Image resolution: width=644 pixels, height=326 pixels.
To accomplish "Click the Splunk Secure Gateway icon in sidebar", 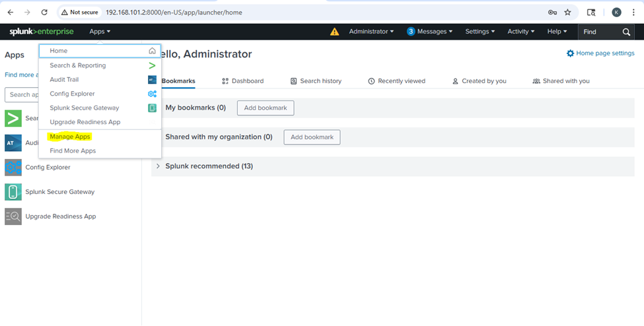I will click(x=13, y=192).
